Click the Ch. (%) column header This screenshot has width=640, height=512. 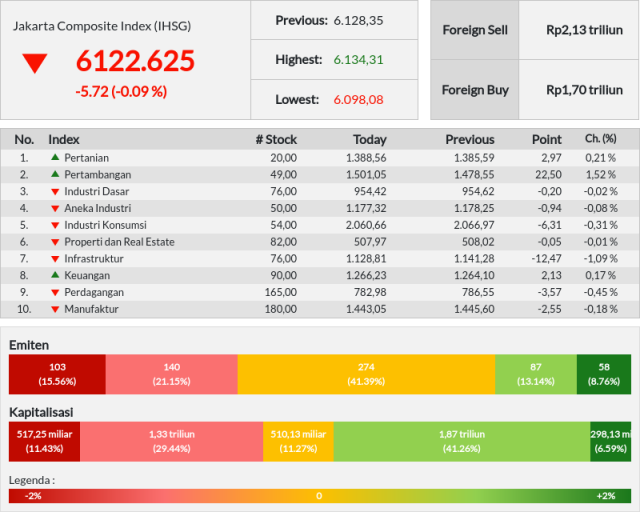(600, 139)
